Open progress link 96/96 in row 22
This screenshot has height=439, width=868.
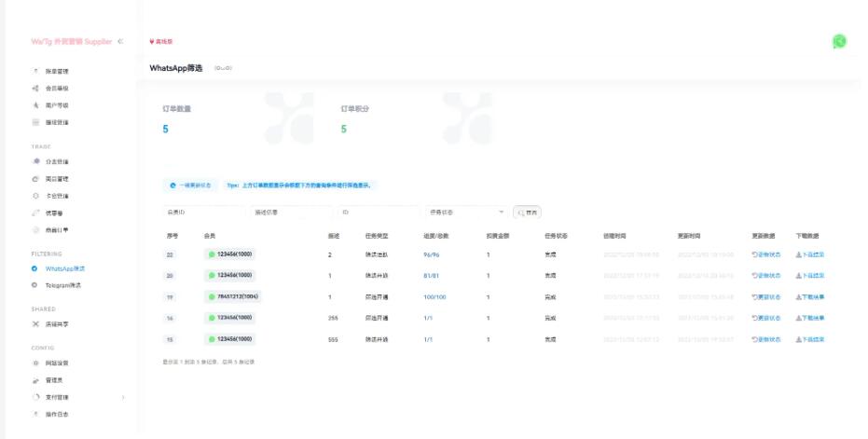(x=432, y=255)
